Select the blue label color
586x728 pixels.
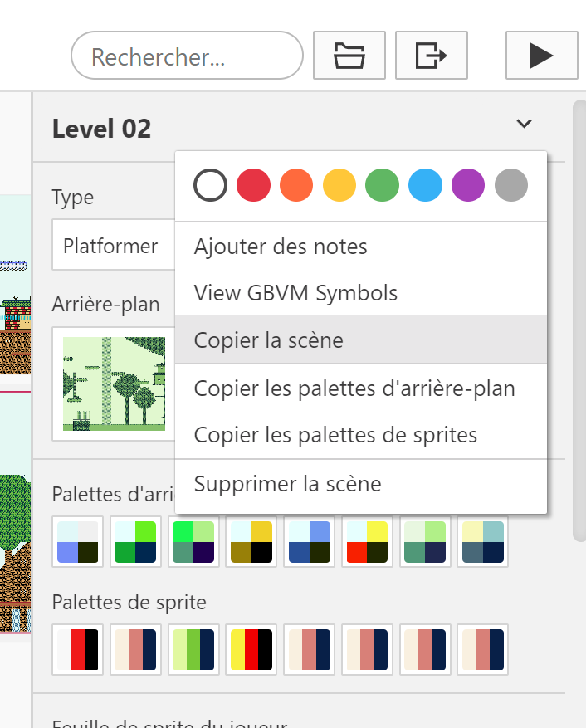(425, 185)
